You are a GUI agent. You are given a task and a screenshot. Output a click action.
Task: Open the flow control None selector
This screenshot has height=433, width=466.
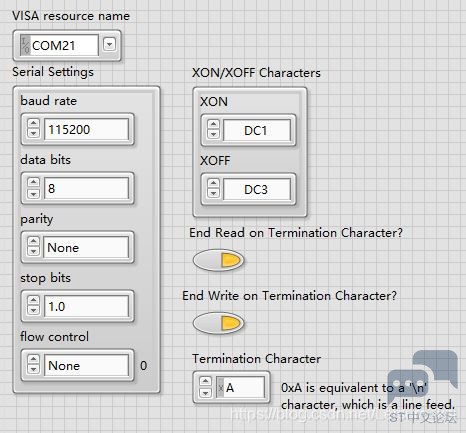point(86,365)
